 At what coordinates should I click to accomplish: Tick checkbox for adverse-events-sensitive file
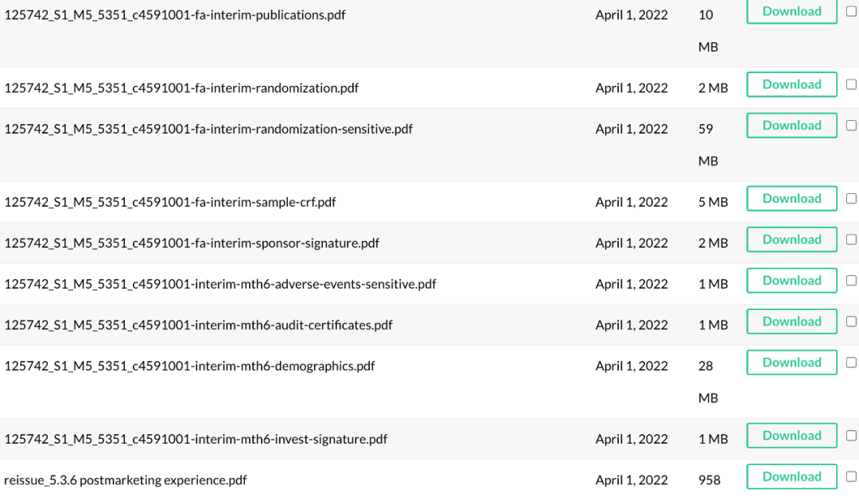pyautogui.click(x=851, y=281)
